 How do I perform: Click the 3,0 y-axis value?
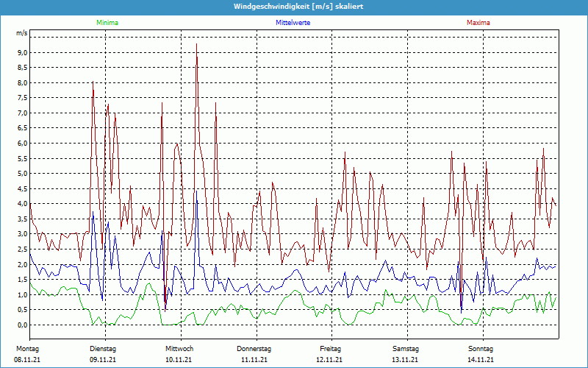pos(23,234)
